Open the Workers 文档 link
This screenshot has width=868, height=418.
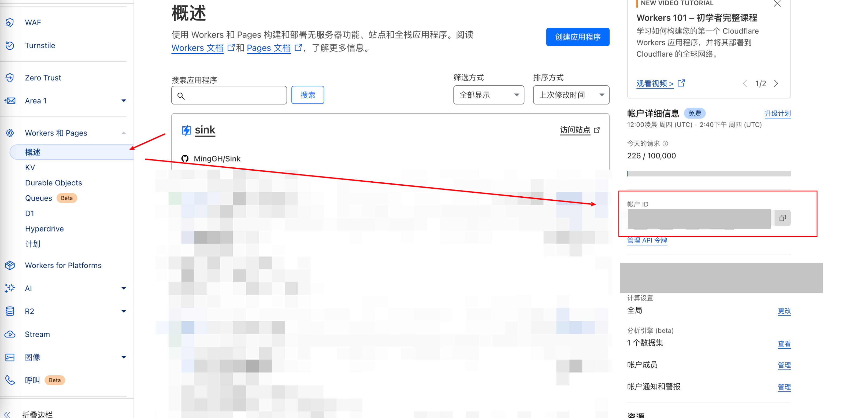(198, 48)
